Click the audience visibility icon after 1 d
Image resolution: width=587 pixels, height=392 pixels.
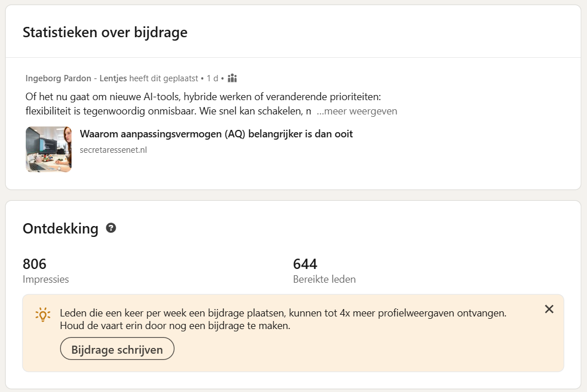[x=232, y=78]
